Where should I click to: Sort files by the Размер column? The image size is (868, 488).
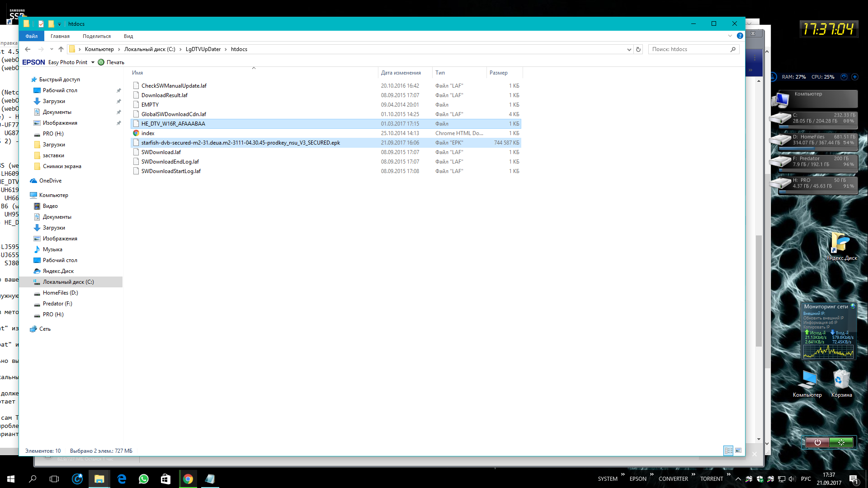pyautogui.click(x=498, y=73)
